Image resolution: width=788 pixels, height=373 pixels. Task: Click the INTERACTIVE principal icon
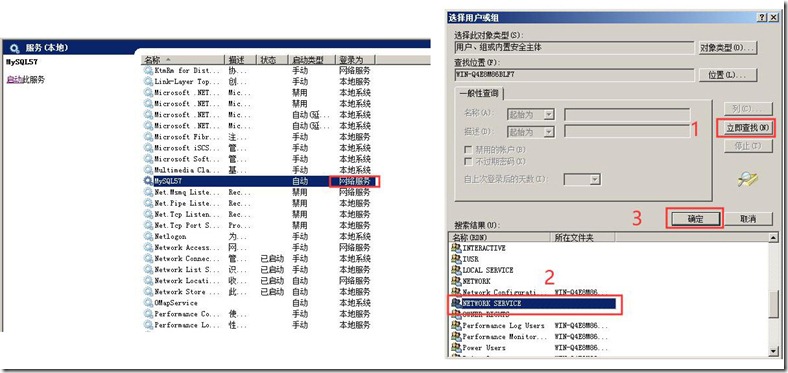pos(456,248)
